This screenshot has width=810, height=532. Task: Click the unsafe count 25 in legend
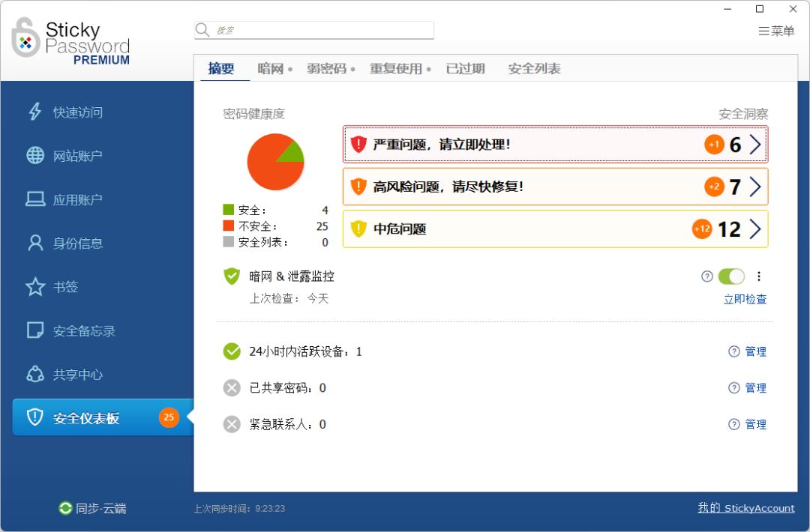click(x=322, y=226)
